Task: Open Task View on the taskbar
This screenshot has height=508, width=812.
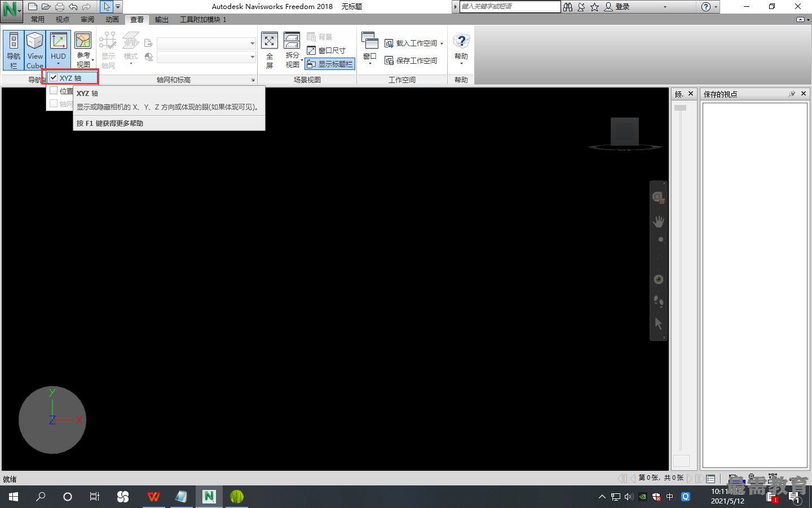Action: point(95,497)
